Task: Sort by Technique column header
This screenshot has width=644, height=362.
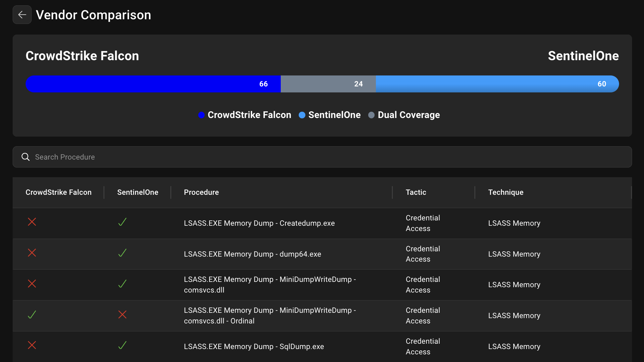Action: click(x=506, y=192)
